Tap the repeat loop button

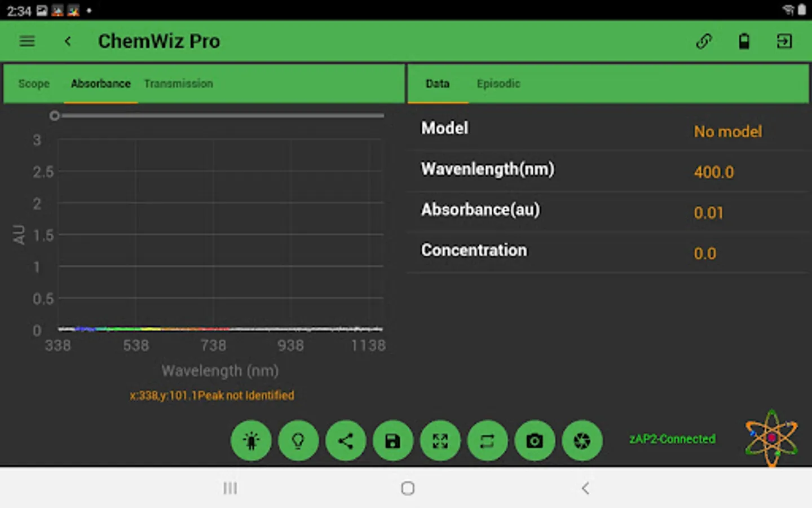(488, 440)
